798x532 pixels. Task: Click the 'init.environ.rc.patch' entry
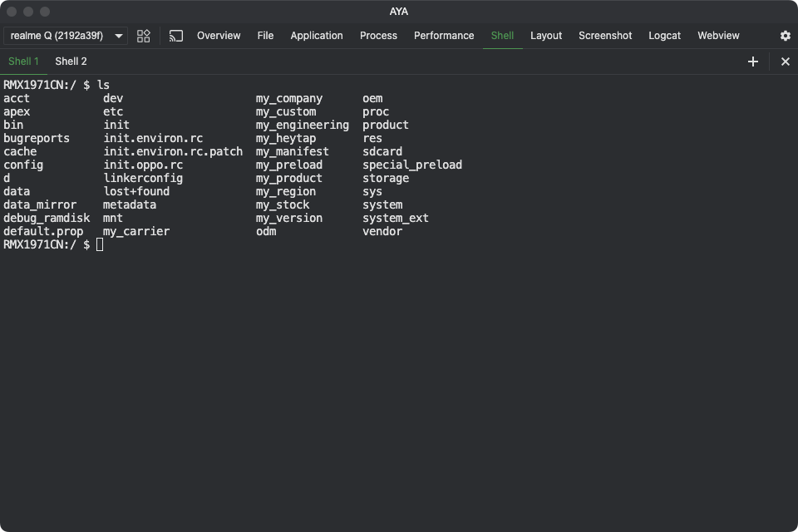(173, 152)
